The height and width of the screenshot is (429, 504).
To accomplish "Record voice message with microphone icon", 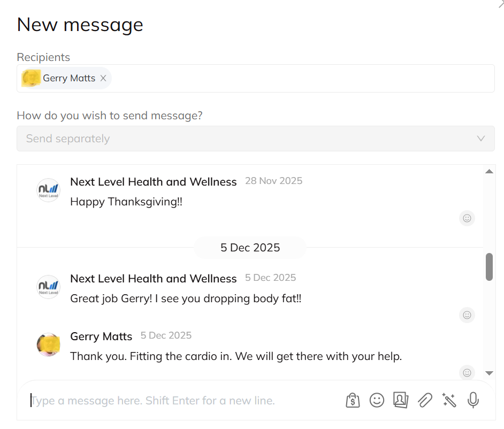I will [x=473, y=400].
